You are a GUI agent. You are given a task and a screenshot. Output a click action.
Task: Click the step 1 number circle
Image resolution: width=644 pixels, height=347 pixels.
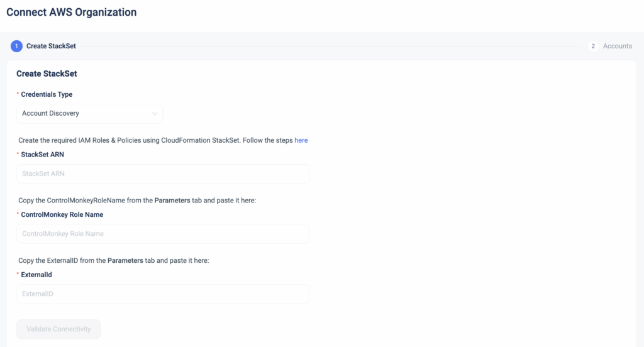pyautogui.click(x=16, y=46)
